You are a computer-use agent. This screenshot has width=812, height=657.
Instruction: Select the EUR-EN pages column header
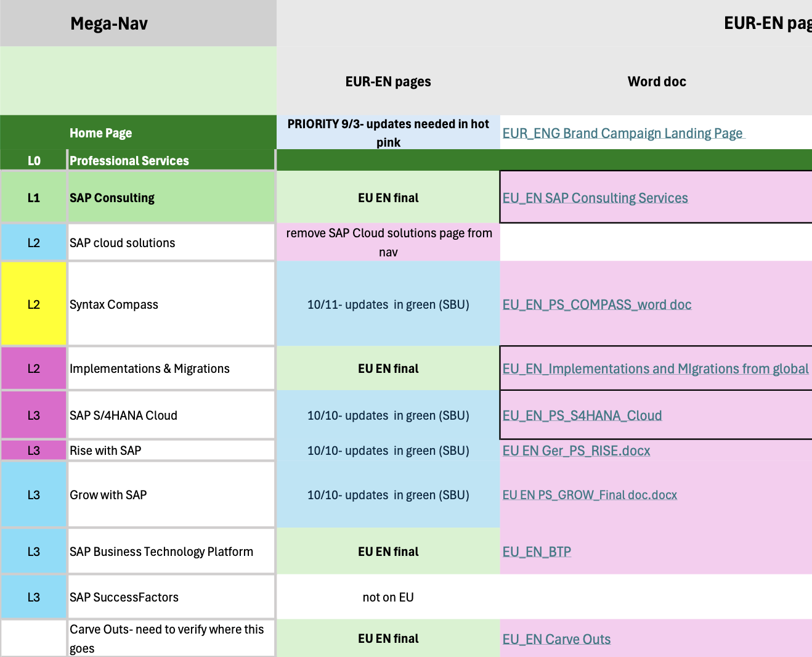(388, 81)
